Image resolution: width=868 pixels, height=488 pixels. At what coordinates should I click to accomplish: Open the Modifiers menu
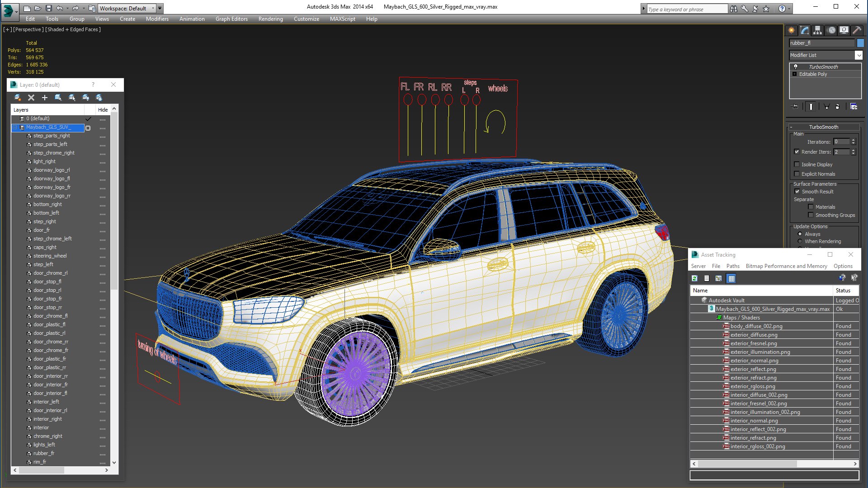pos(157,19)
